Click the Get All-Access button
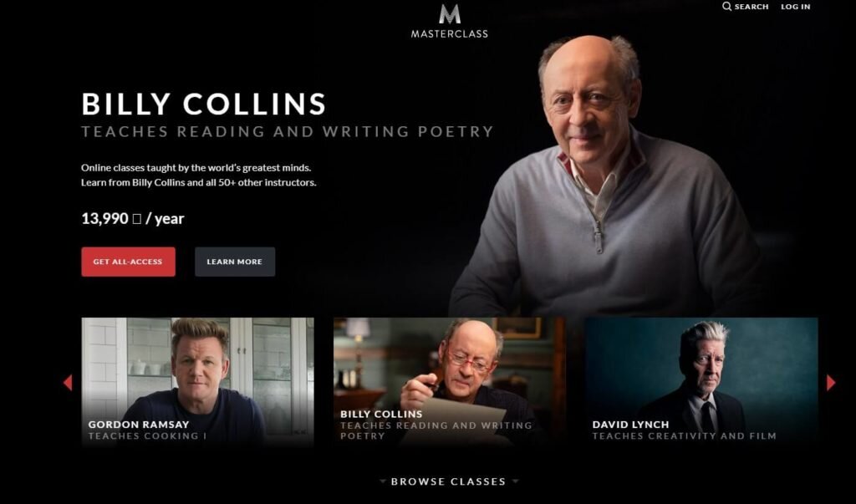The width and height of the screenshot is (856, 504). 128,262
